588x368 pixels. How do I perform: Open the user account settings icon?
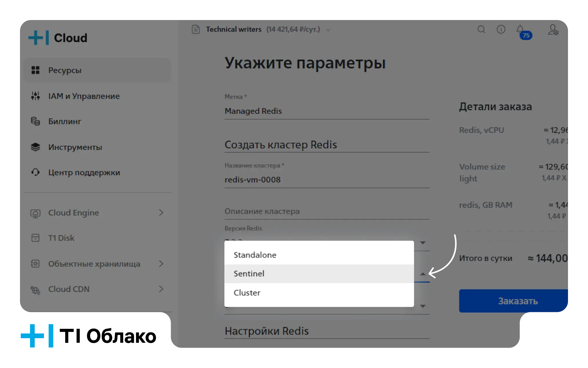click(553, 30)
